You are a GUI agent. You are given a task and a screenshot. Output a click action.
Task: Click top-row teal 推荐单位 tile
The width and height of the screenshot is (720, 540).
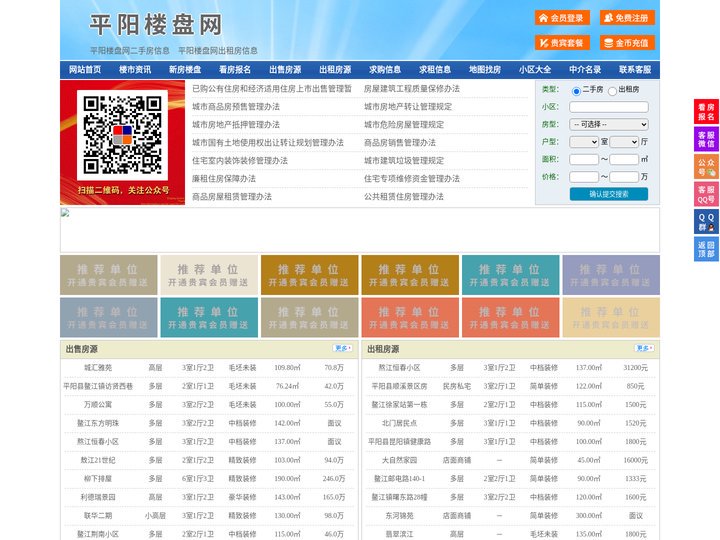pos(511,275)
